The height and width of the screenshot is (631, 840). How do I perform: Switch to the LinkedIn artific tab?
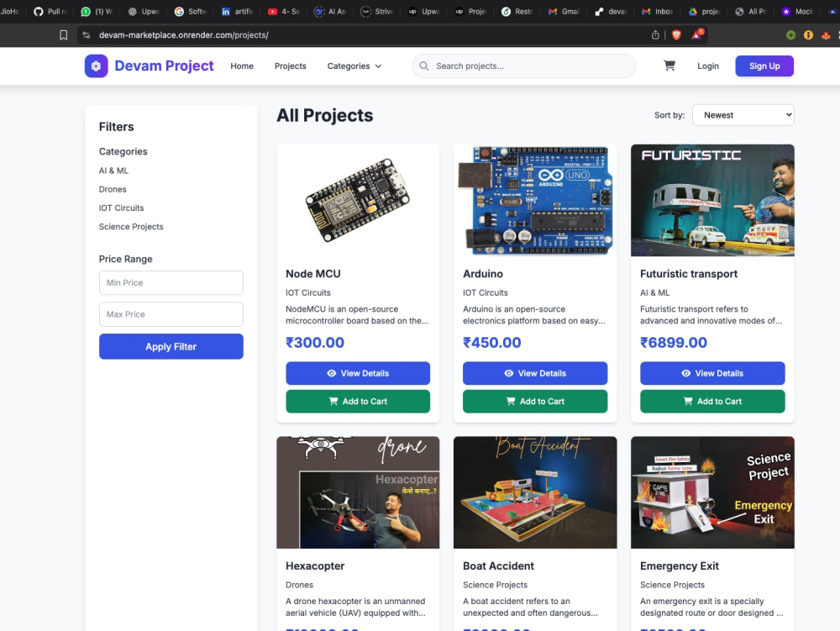click(238, 11)
